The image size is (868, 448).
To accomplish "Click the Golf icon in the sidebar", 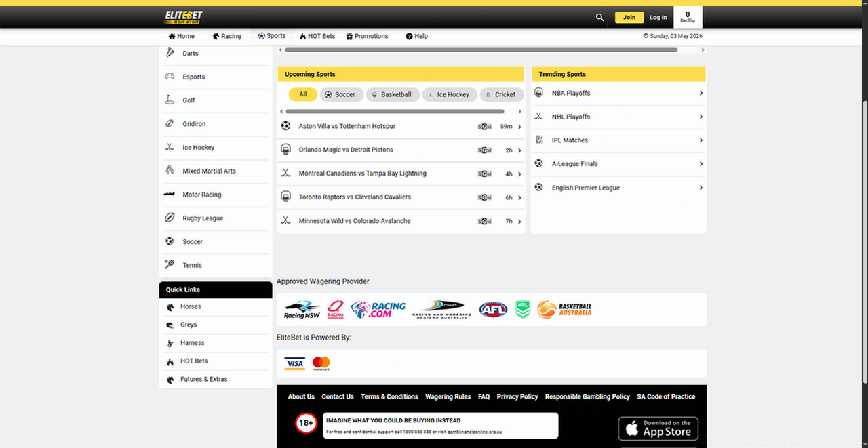I will [x=170, y=100].
